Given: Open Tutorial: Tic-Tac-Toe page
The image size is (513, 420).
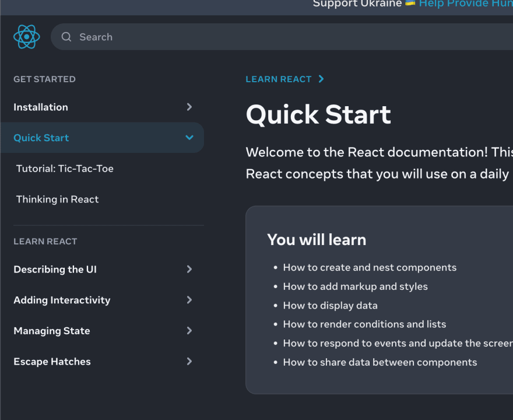Looking at the screenshot, I should (x=65, y=169).
